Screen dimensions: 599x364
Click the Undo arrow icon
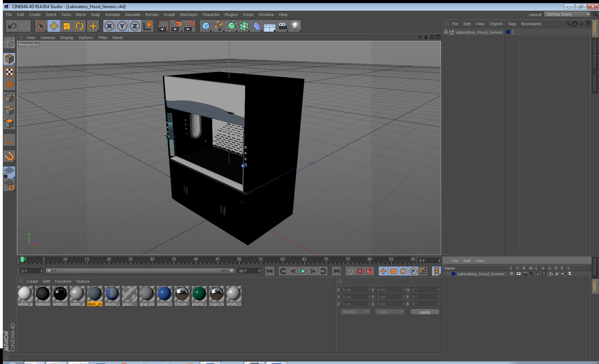point(12,26)
